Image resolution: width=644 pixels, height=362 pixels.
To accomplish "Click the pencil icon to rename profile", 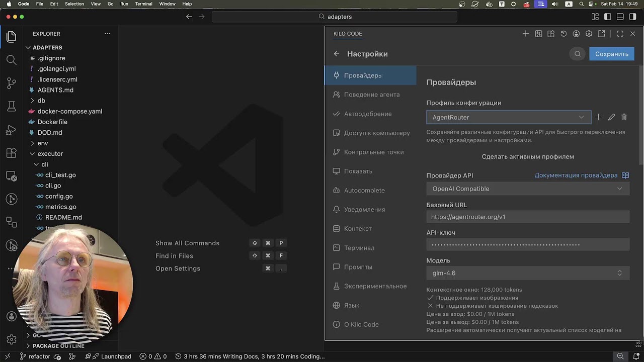I will [611, 117].
